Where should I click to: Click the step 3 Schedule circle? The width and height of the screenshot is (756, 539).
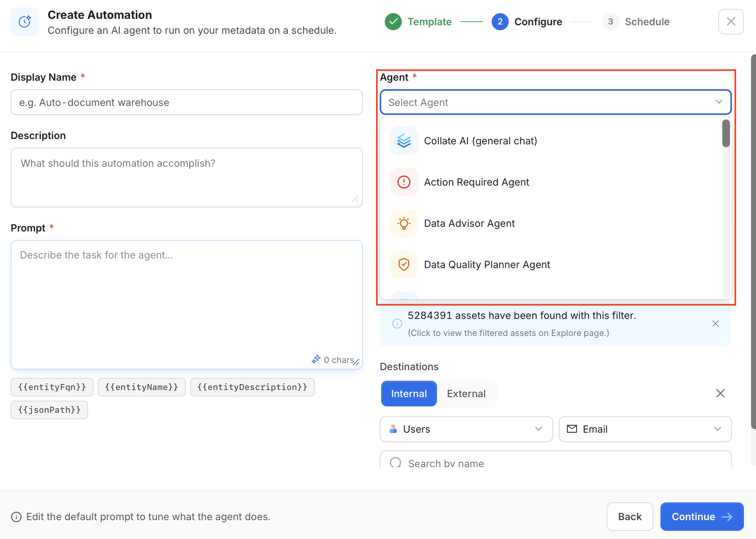point(610,22)
